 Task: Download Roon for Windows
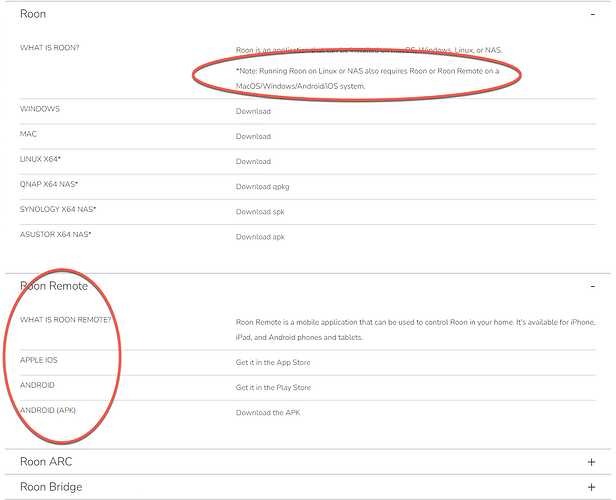click(253, 111)
